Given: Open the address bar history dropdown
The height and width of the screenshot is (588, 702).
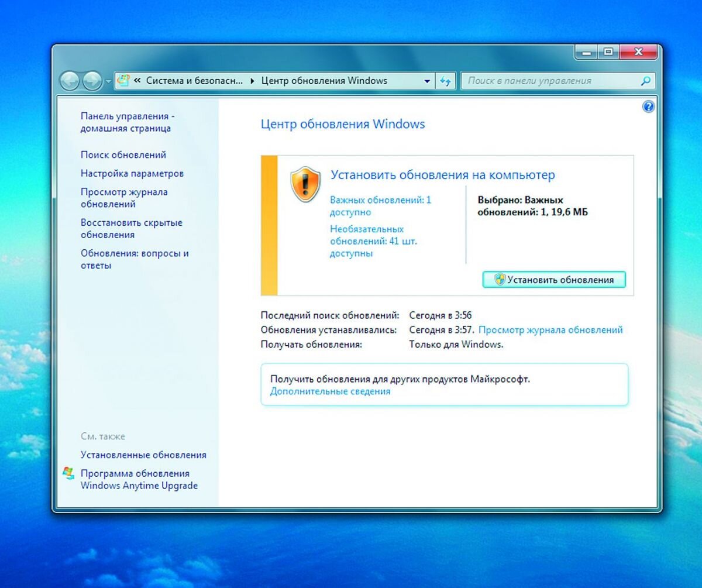Looking at the screenshot, I should [x=428, y=81].
